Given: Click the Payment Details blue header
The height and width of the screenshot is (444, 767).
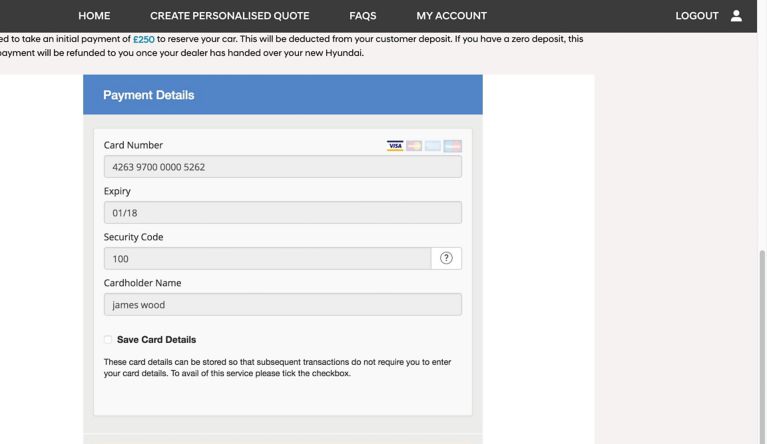Looking at the screenshot, I should (283, 95).
